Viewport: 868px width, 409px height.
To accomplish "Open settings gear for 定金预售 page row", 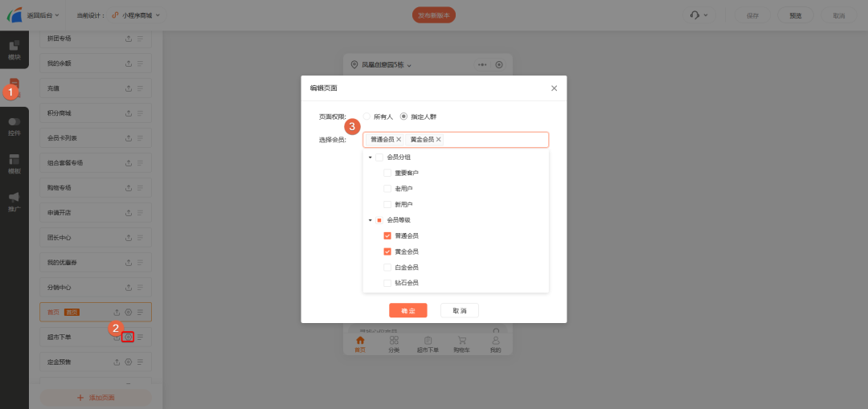I will click(129, 362).
